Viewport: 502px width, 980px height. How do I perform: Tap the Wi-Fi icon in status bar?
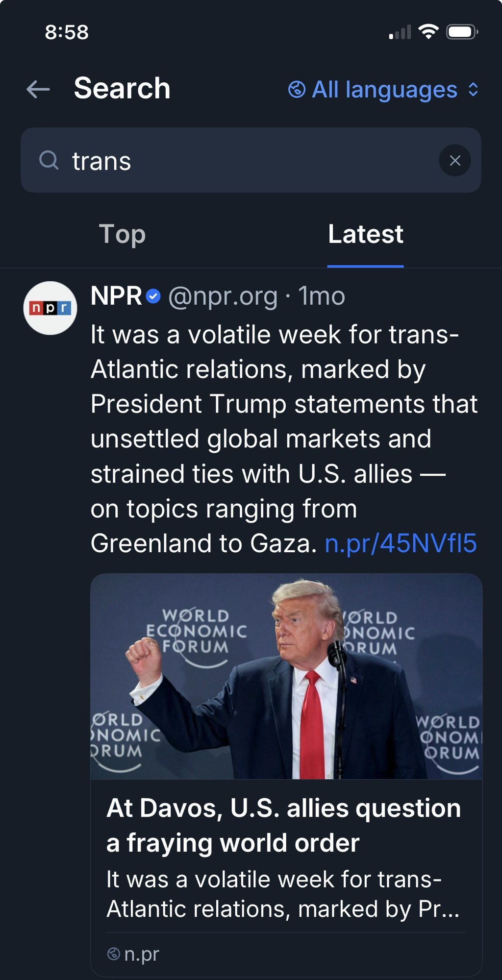pos(428,32)
